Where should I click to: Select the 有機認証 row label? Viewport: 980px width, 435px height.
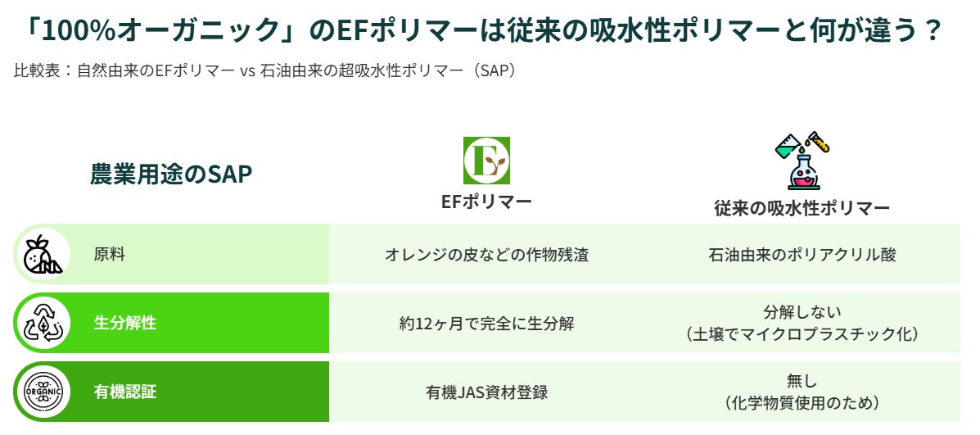(124, 392)
